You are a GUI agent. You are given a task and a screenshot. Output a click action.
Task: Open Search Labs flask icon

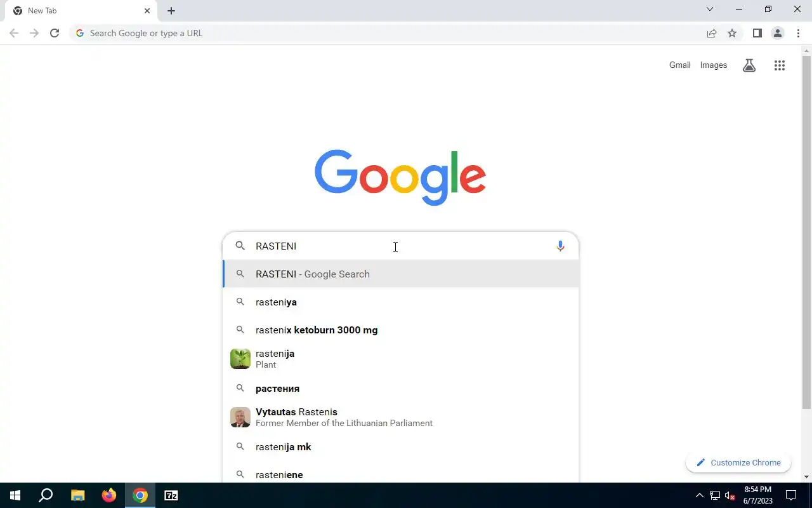click(x=749, y=65)
